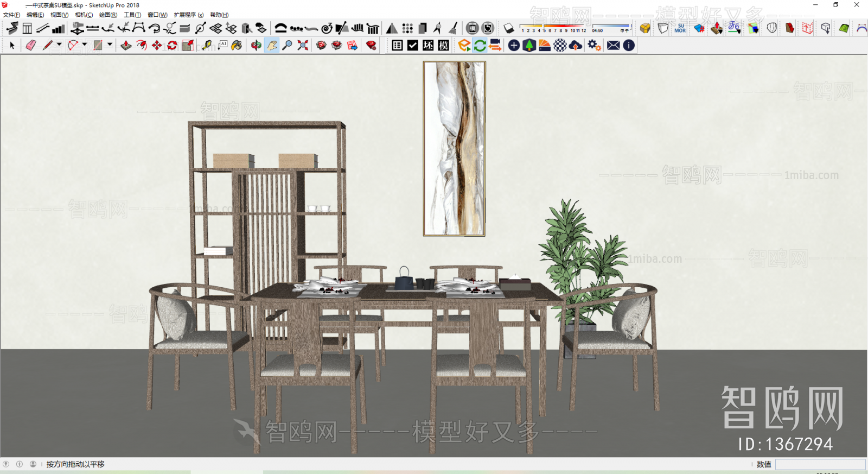Click the table grid toolbar icon

pos(397,46)
